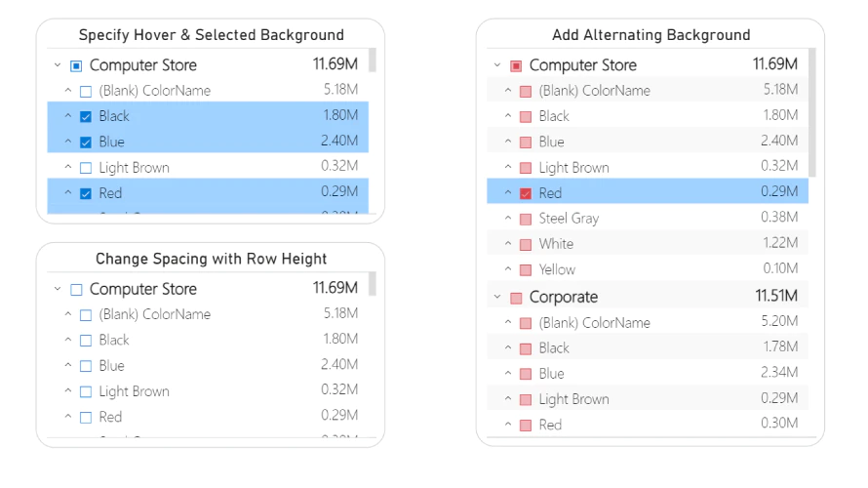The height and width of the screenshot is (488, 868).
Task: Uncheck the Blue checkbox in the top-left slicer
Action: coord(86,142)
